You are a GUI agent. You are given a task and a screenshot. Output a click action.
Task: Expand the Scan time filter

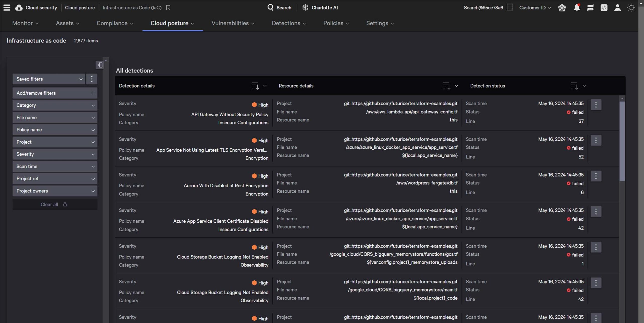(55, 167)
